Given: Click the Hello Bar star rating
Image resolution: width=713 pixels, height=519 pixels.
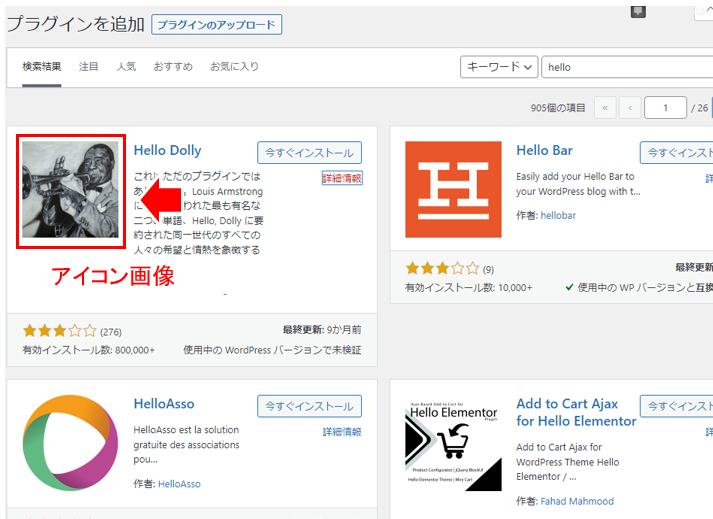Looking at the screenshot, I should [x=442, y=268].
